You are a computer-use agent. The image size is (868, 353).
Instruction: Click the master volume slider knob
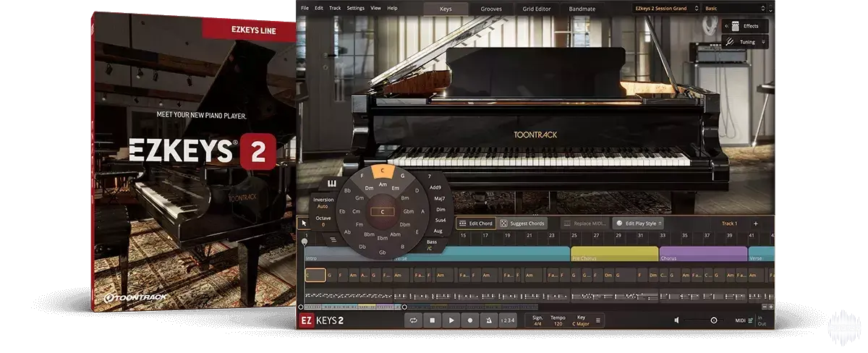pos(713,320)
